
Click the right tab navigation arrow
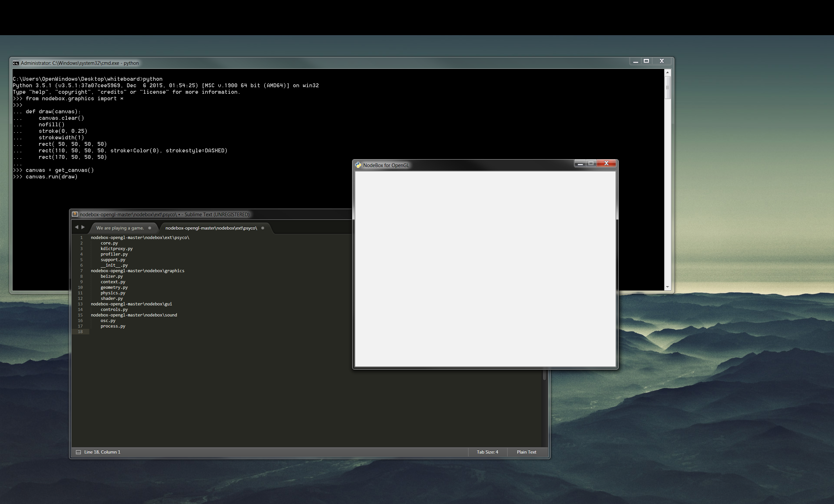(x=83, y=227)
